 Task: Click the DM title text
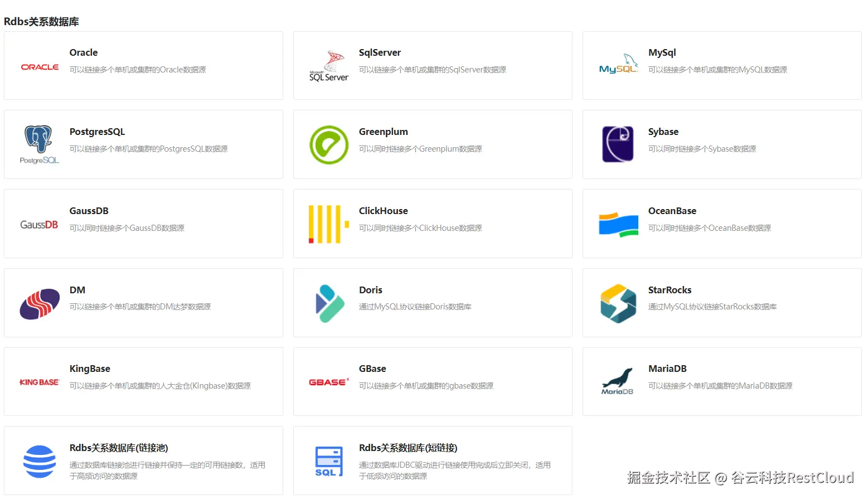pyautogui.click(x=77, y=290)
